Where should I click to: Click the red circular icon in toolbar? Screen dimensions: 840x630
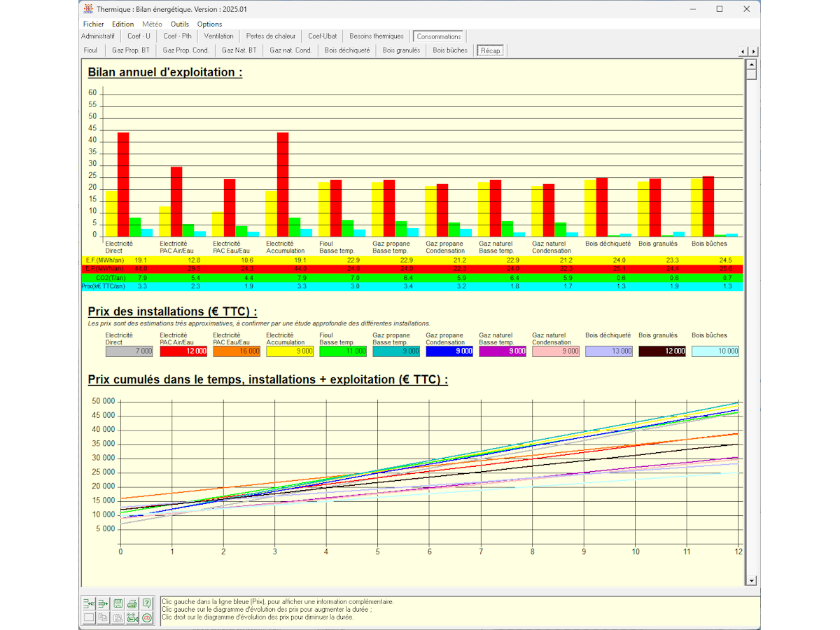pos(147,617)
